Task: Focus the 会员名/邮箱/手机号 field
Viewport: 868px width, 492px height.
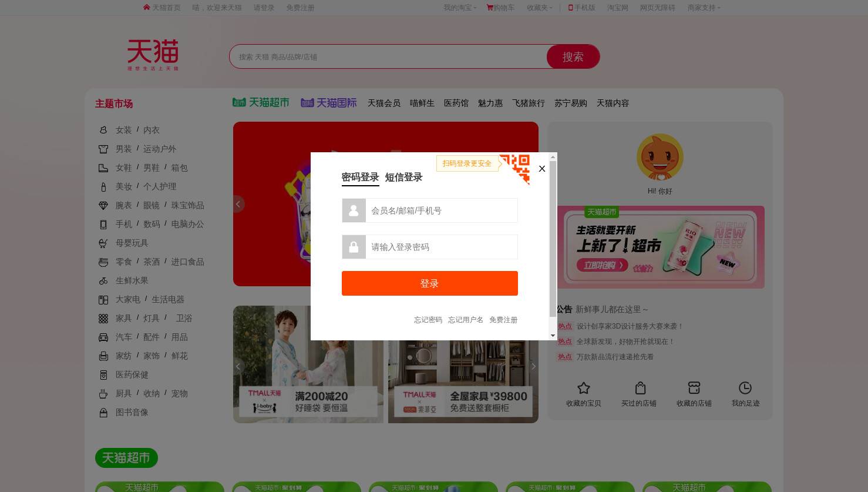Action: (x=430, y=210)
